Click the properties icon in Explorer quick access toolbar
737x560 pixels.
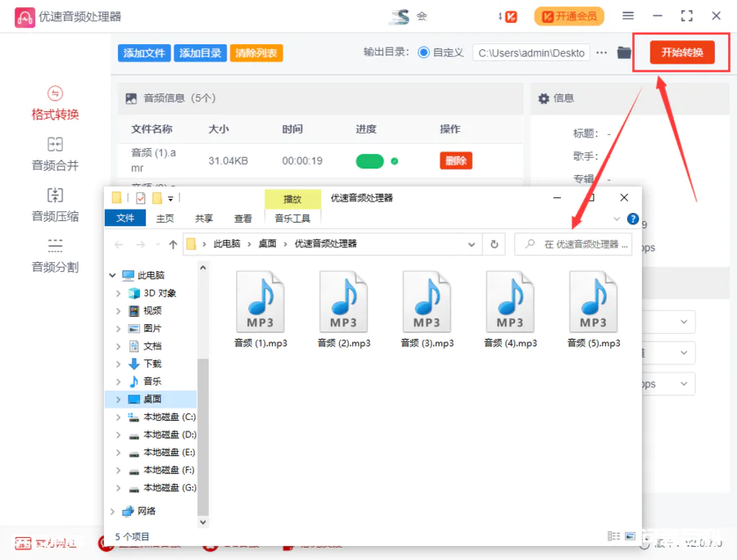coord(141,198)
